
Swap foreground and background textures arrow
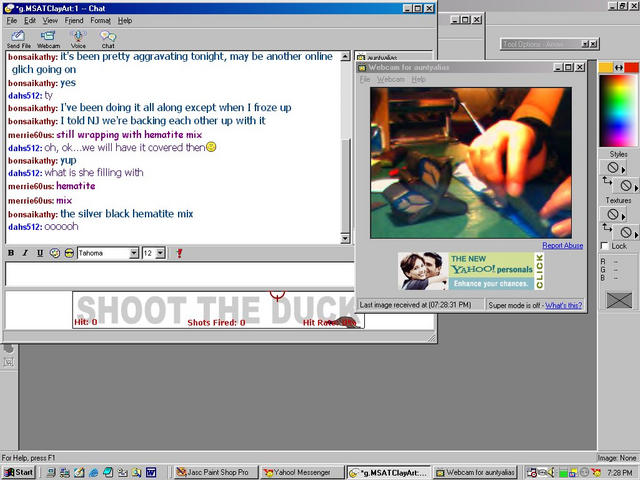607,227
